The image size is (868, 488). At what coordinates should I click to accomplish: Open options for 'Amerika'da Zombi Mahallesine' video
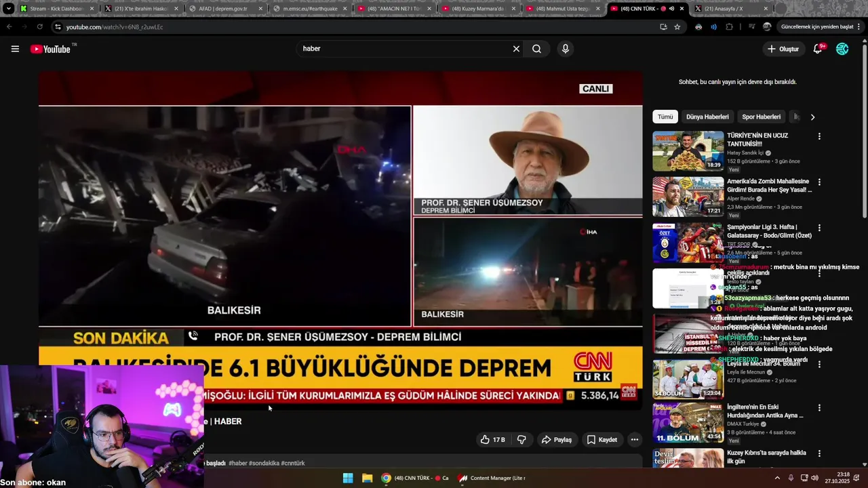click(x=819, y=182)
